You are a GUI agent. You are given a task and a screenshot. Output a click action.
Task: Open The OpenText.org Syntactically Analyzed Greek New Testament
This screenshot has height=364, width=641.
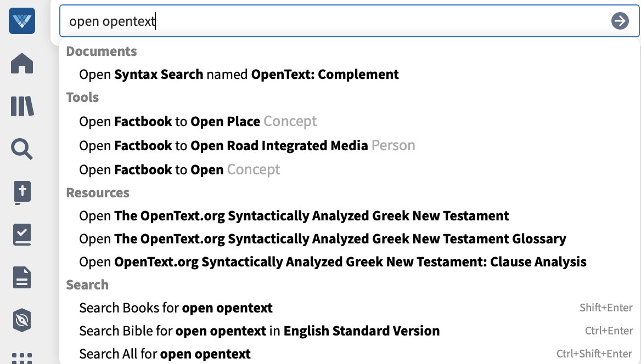coord(294,215)
